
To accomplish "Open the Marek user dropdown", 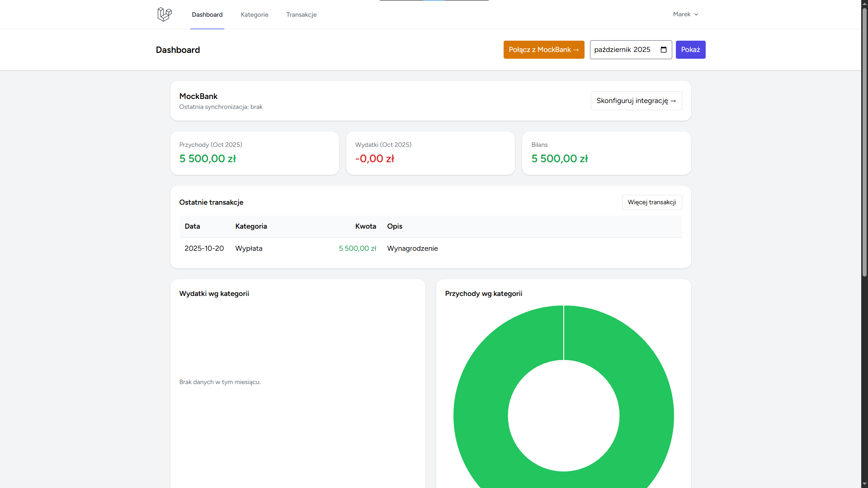I will click(x=685, y=14).
